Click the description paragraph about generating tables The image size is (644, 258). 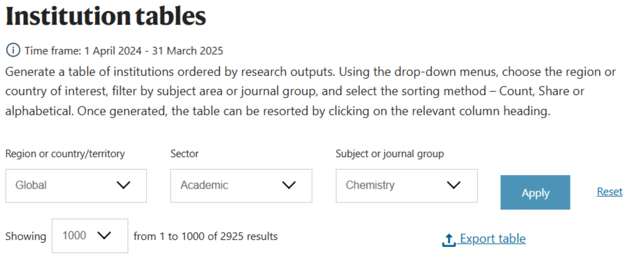(310, 91)
